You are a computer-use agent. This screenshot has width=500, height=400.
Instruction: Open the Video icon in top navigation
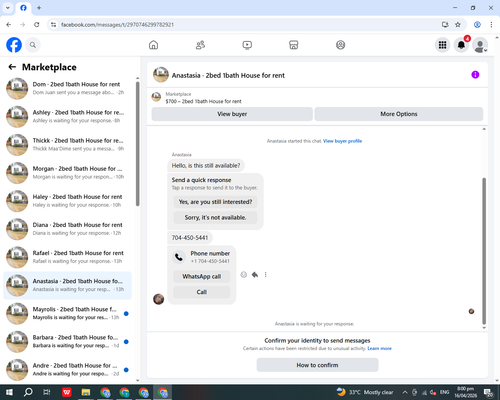click(247, 45)
